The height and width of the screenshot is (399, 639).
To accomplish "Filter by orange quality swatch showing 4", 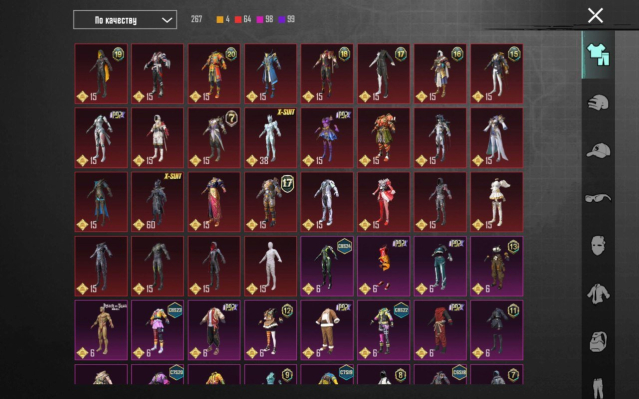I will tap(223, 19).
